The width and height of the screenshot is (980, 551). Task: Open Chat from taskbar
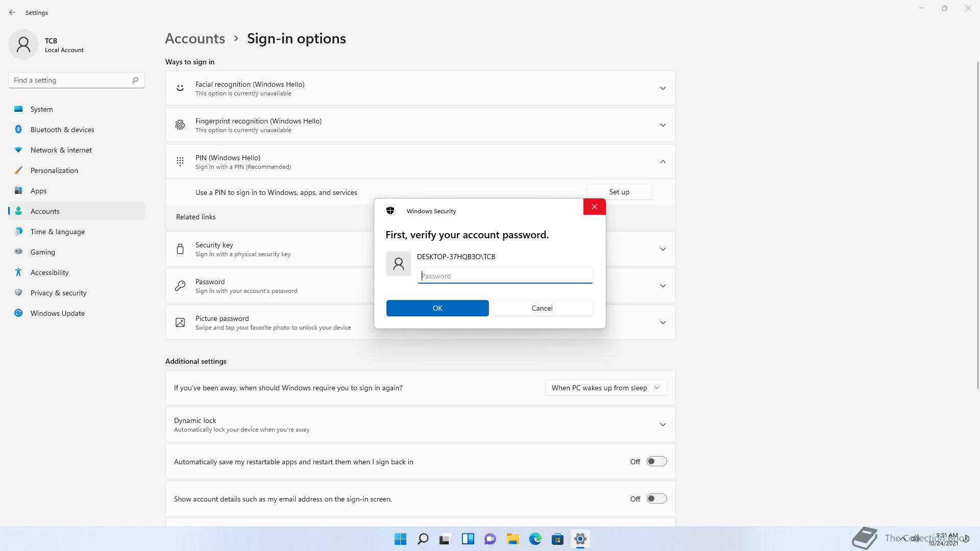(x=491, y=539)
